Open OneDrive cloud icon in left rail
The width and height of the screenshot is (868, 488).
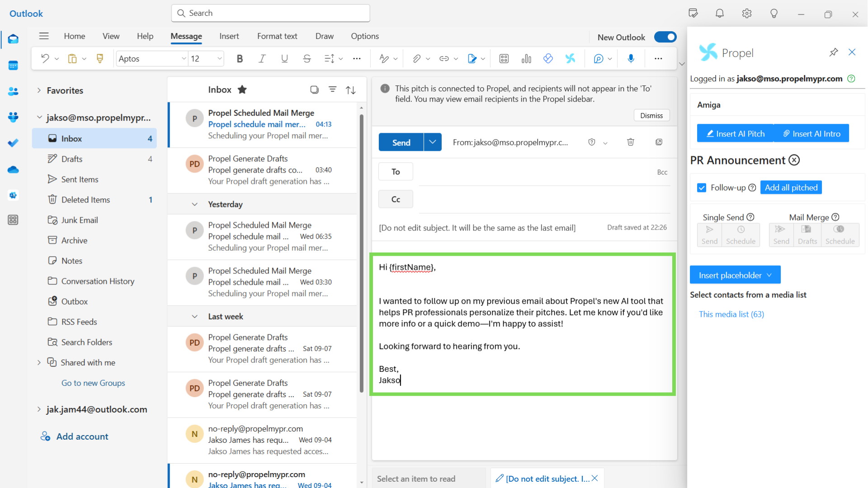coord(13,170)
